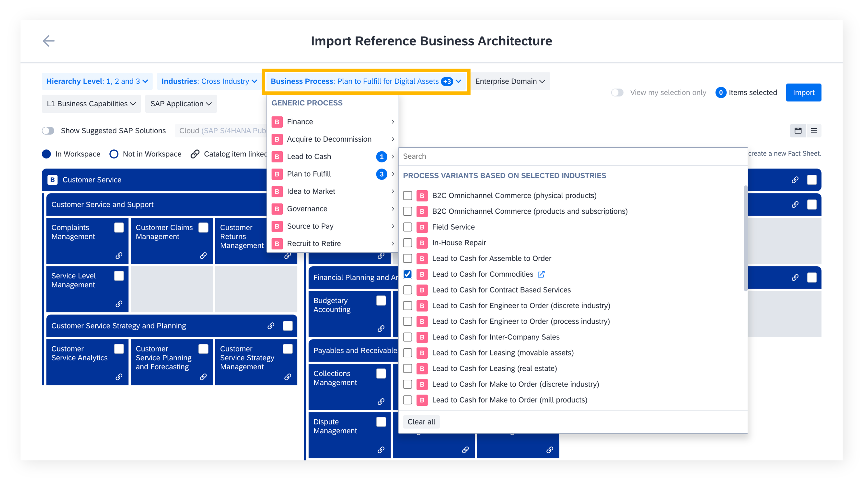The width and height of the screenshot is (868, 486).
Task: Click link icon on Complaints Management card
Action: pos(119,256)
